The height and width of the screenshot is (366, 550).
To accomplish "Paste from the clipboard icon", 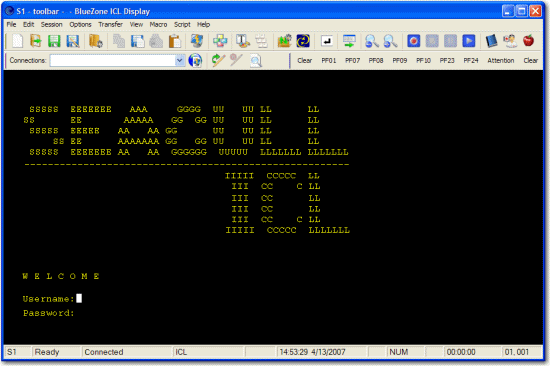I will 174,41.
